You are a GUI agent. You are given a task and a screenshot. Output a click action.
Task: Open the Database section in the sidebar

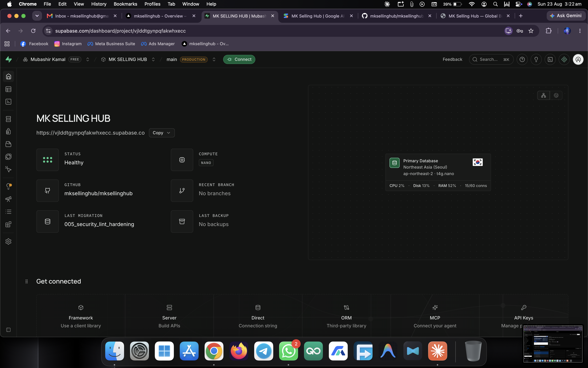click(9, 119)
